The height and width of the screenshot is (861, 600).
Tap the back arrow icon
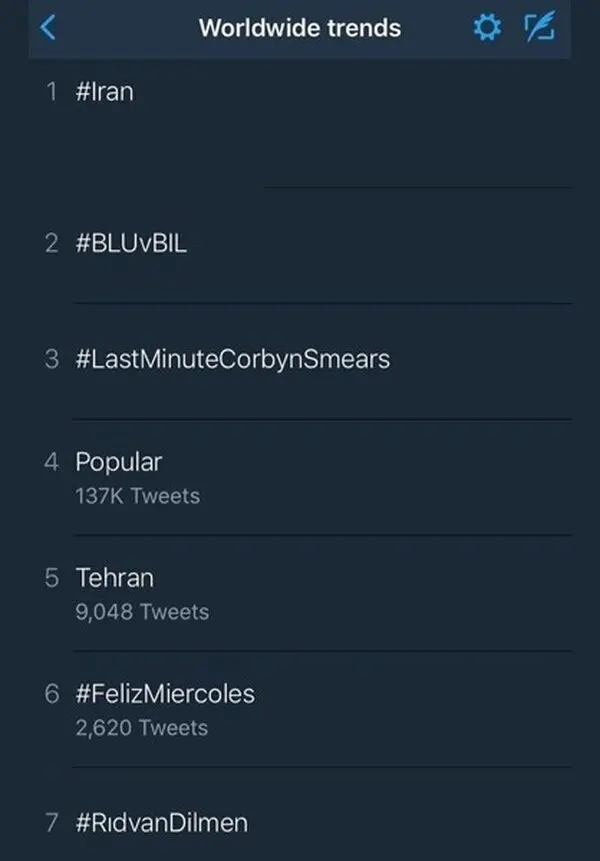coord(48,27)
